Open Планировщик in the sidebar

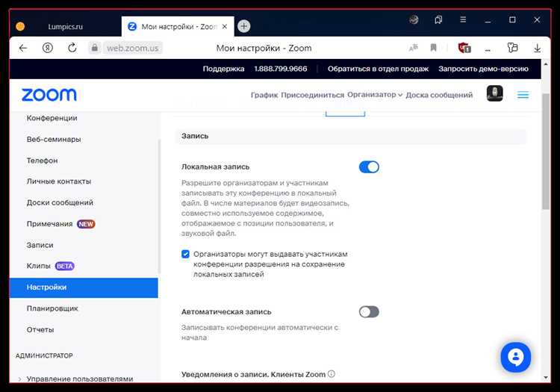(x=52, y=308)
